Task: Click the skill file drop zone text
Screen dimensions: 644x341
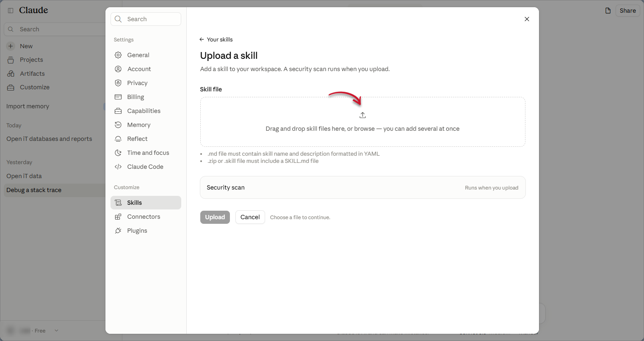Action: [362, 129]
